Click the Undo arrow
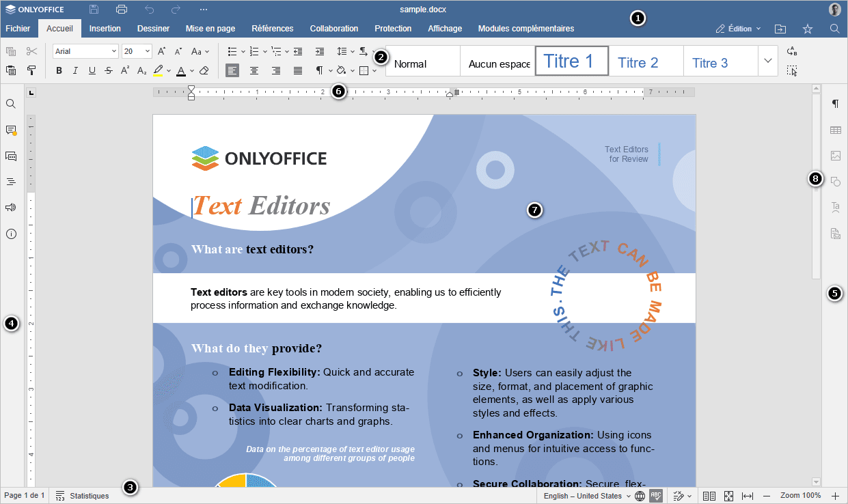Image resolution: width=848 pixels, height=504 pixels. 149,10
